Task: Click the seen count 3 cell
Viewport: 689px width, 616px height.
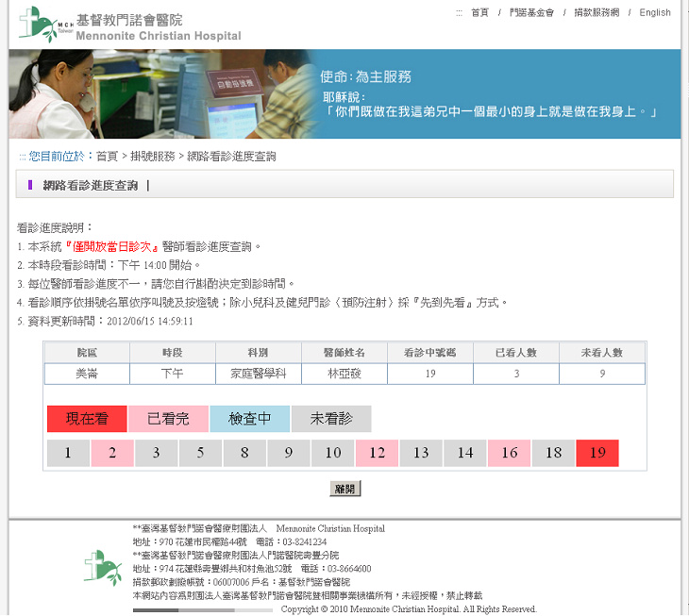Action: [516, 374]
